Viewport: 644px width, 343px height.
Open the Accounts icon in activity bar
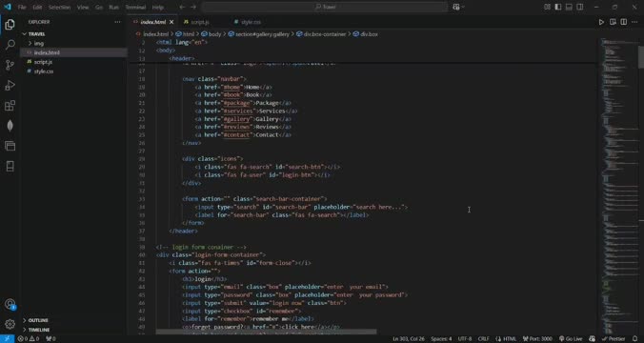10,304
